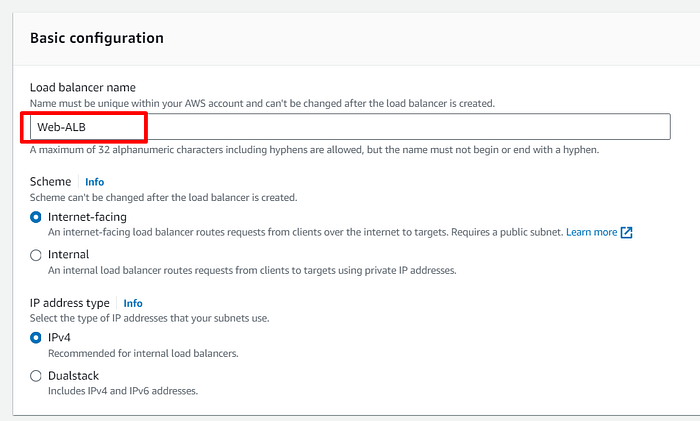Select the IPv4 address type radio button

36,338
